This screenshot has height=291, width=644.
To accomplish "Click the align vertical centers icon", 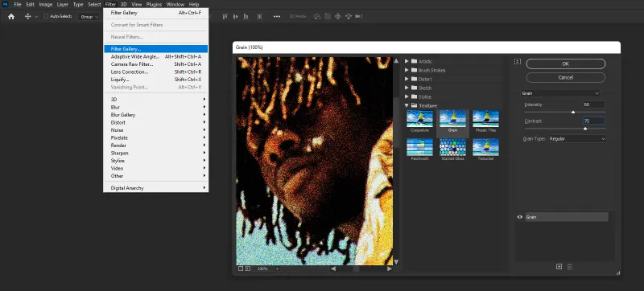I will (235, 16).
